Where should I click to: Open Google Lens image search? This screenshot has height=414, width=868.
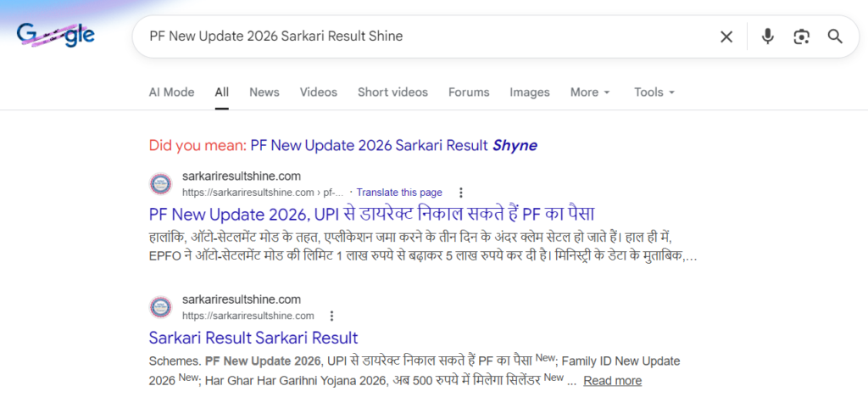[801, 36]
